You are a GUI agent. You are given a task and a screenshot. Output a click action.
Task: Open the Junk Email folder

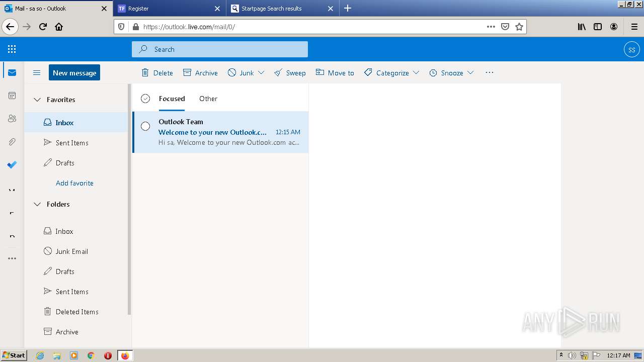tap(76, 251)
